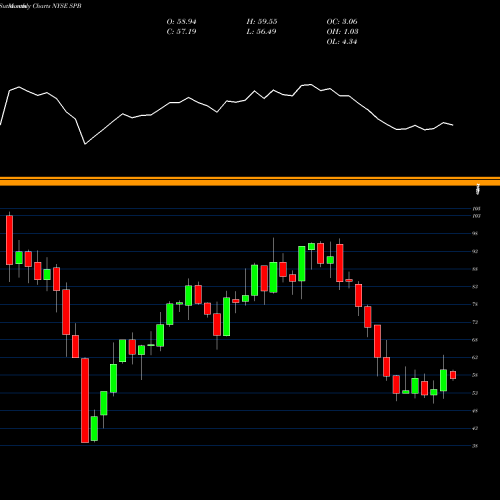Click the 72 price axis label

[475, 322]
